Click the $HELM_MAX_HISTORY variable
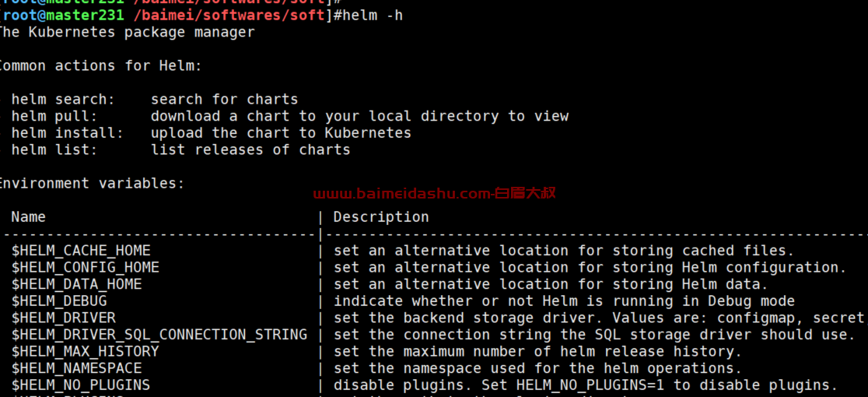The height and width of the screenshot is (397, 868). point(86,351)
